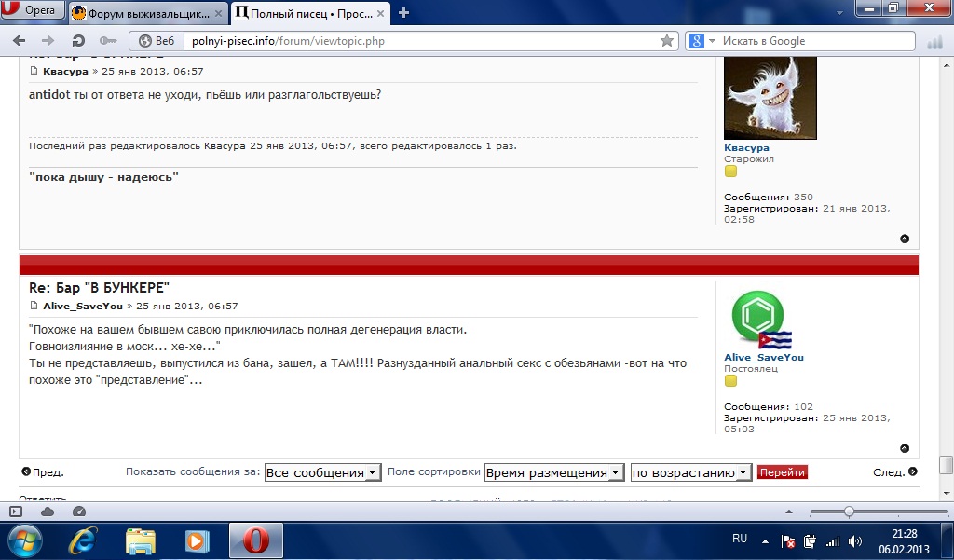Open the closed tabs trash dropdown
Image resolution: width=954 pixels, height=560 pixels.
tap(839, 13)
